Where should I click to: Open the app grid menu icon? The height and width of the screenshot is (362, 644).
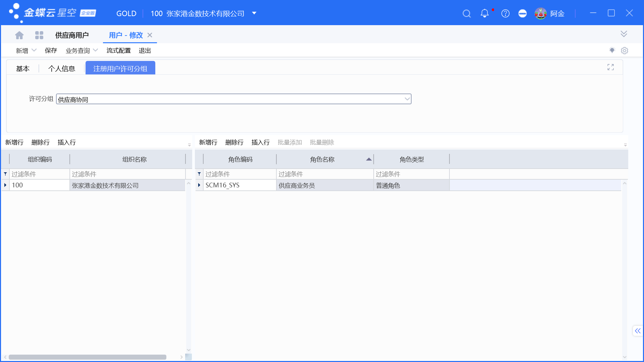click(x=39, y=35)
